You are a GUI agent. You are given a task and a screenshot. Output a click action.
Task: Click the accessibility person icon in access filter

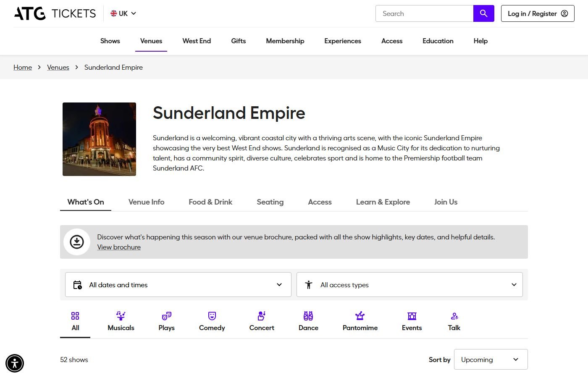tap(309, 285)
